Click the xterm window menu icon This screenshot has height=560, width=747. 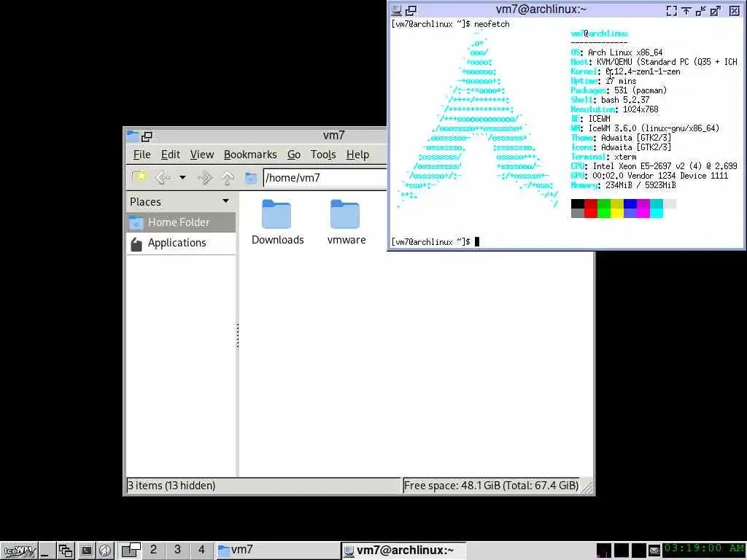coord(396,10)
